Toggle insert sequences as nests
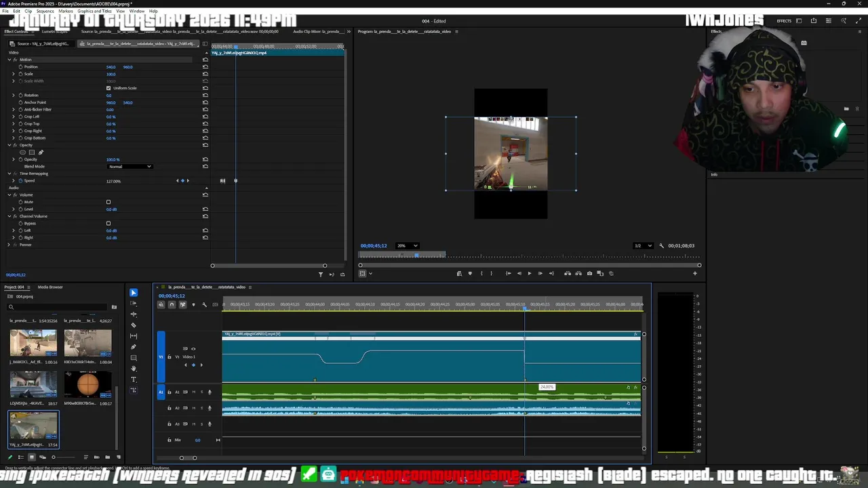The width and height of the screenshot is (868, 488). tap(161, 304)
